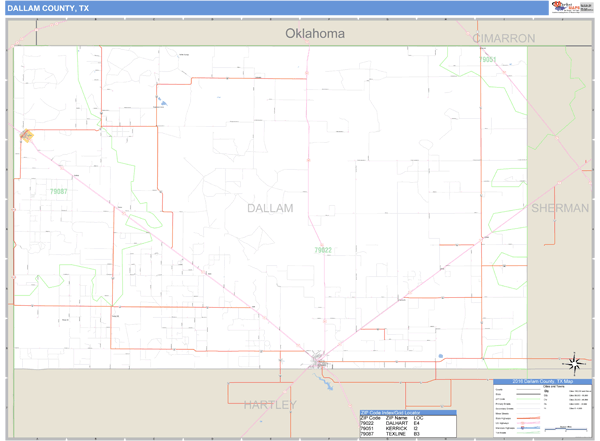The height and width of the screenshot is (441, 600).
Task: Click the legend title "Dallam County, TX Map"
Action: coord(543,381)
